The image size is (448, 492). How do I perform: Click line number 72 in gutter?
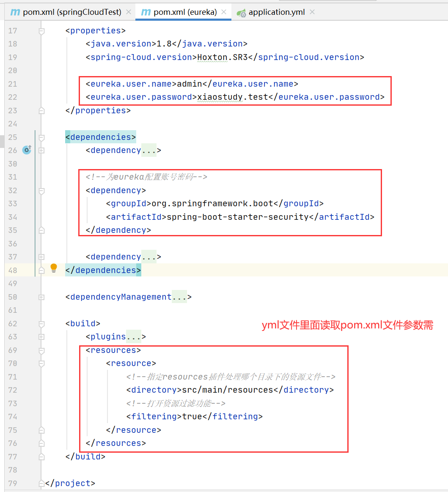pos(13,390)
